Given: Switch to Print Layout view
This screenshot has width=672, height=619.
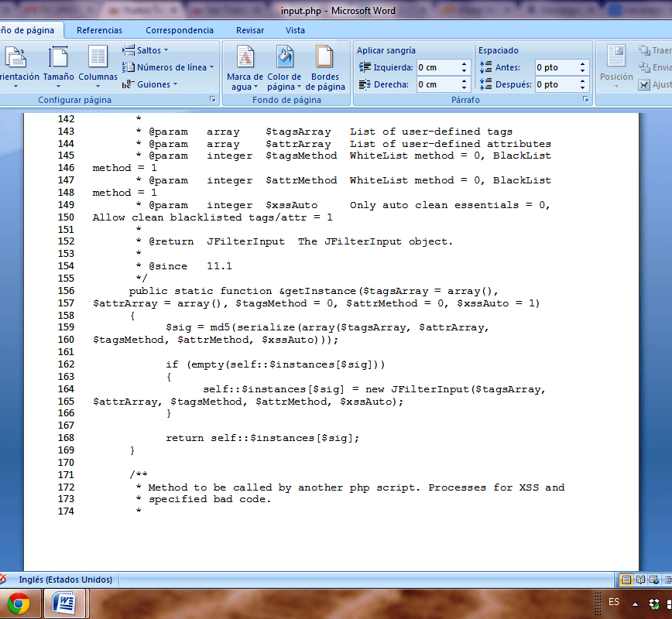Looking at the screenshot, I should (x=626, y=580).
